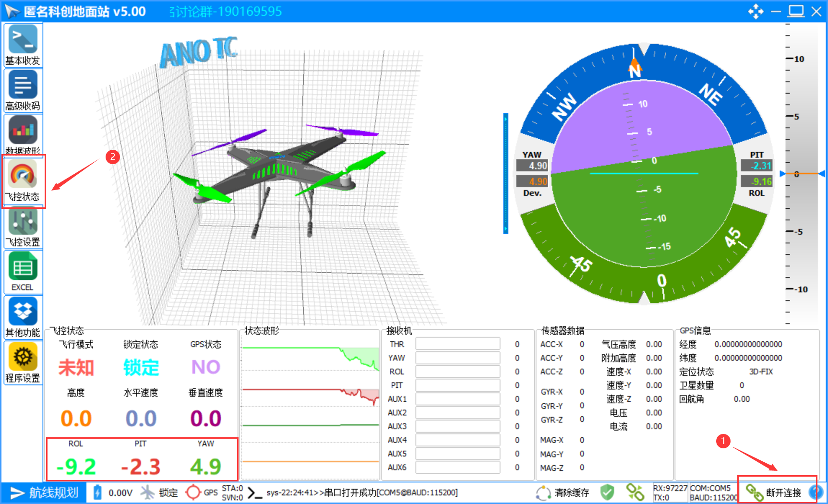Click the 3D-FIX positioning status
The image size is (828, 504).
761,372
